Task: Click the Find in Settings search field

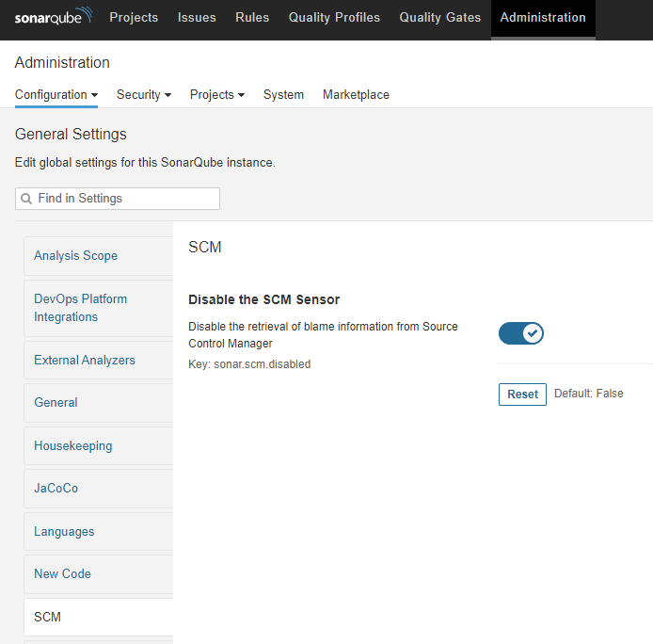Action: (124, 199)
